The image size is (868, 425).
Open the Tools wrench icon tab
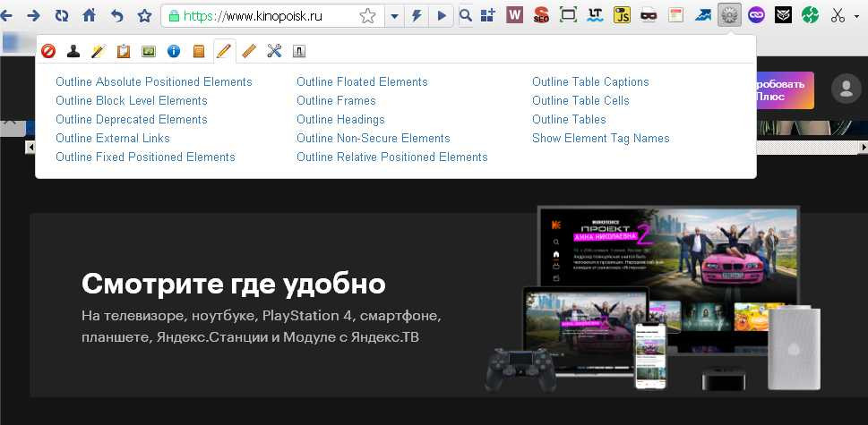[274, 51]
